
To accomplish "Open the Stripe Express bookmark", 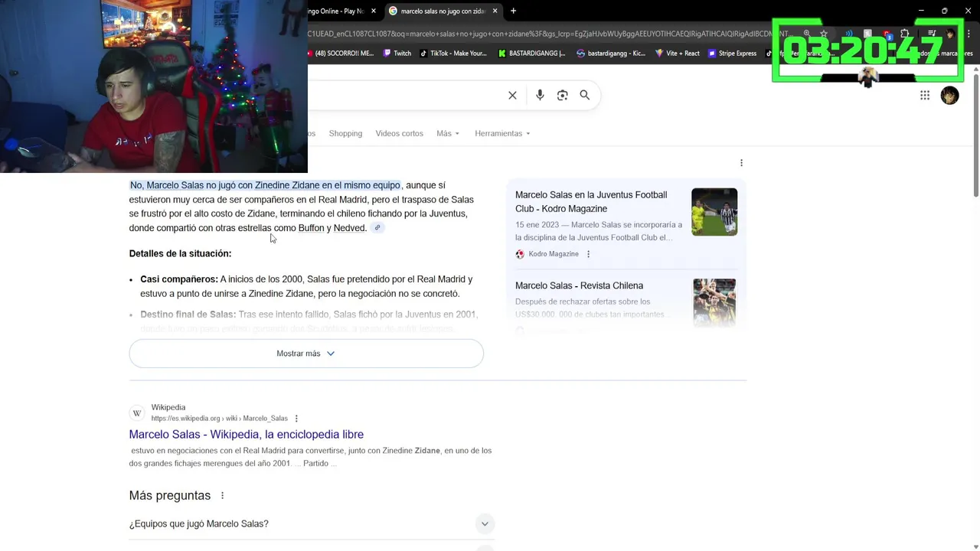I will pos(732,54).
